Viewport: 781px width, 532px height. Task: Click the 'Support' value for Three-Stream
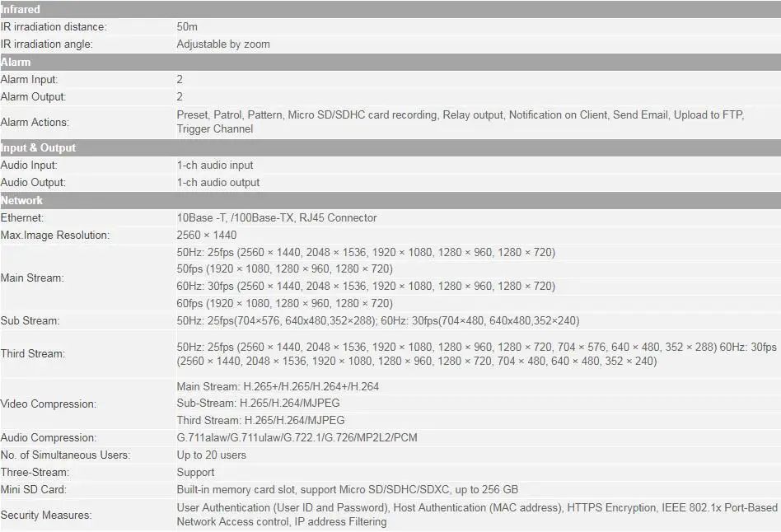[x=195, y=472]
